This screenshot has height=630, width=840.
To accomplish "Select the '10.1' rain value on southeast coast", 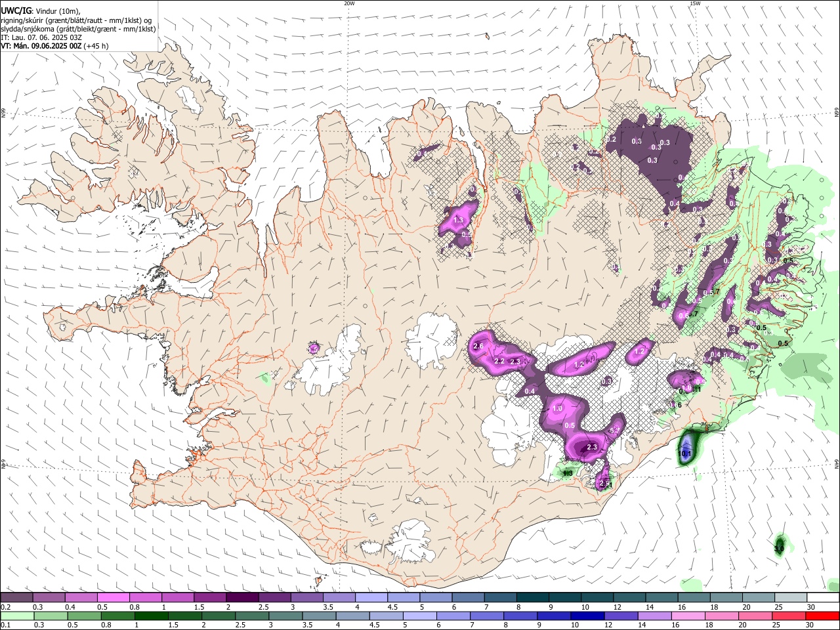I will pos(684,453).
